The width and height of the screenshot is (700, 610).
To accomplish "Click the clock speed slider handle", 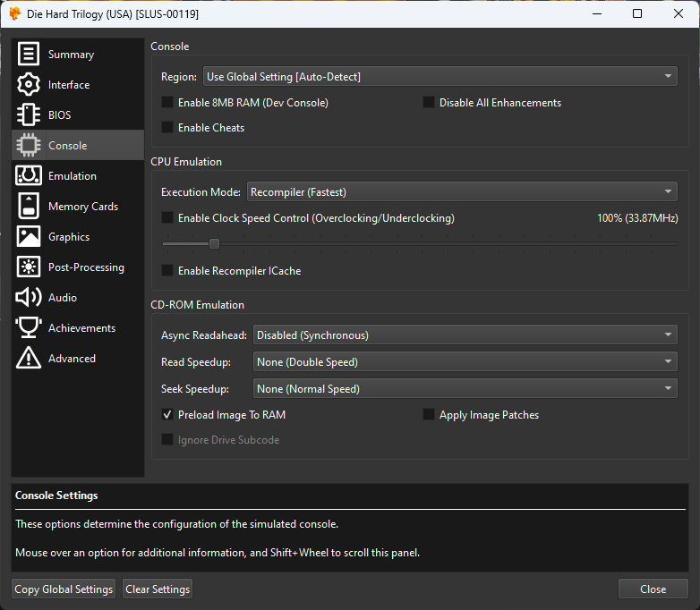I will coord(214,243).
